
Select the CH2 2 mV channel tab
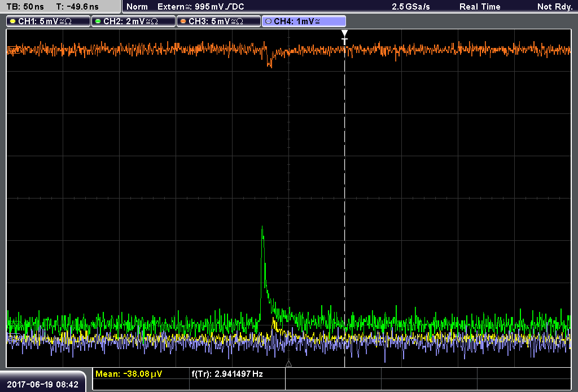click(x=133, y=21)
